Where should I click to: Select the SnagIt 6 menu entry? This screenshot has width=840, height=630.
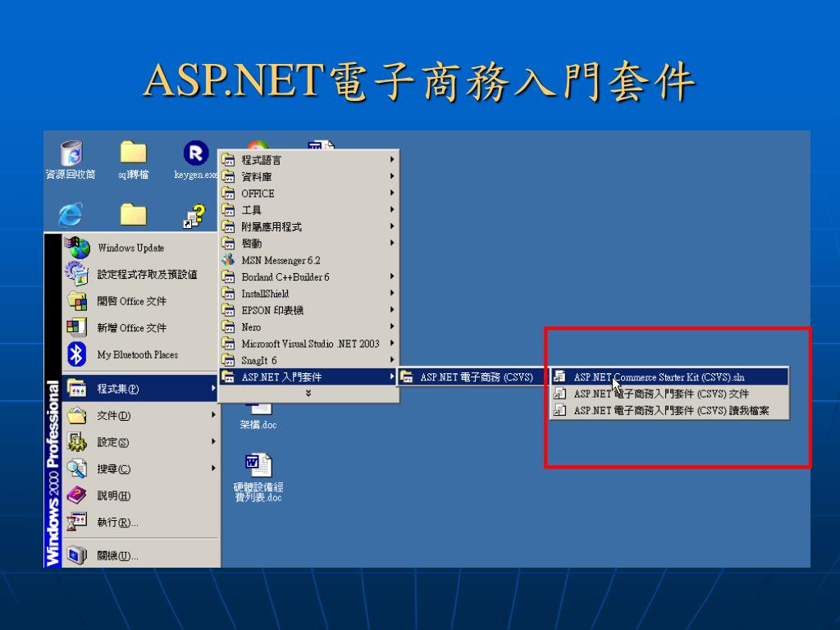point(308,360)
